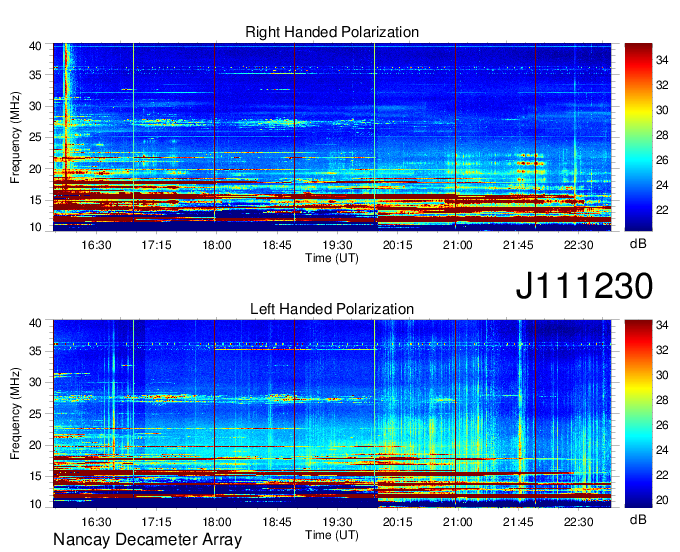Click the Left Handed plot's color scale bar
Screen dimensions: 680x552
638,414
